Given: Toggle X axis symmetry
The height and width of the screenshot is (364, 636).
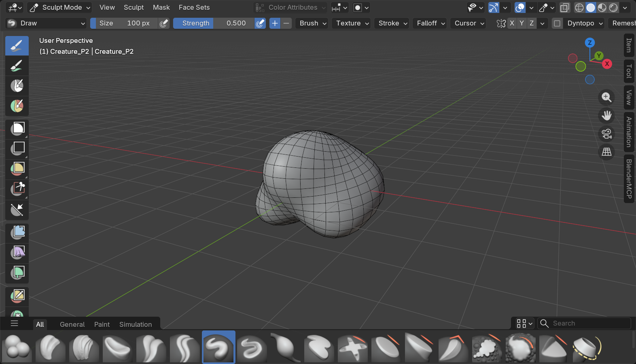Looking at the screenshot, I should (x=512, y=23).
